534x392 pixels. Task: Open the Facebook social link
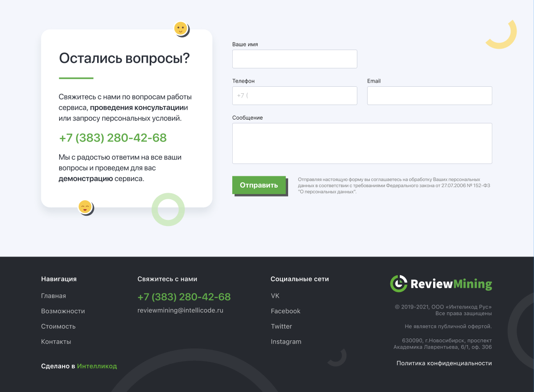coord(285,311)
